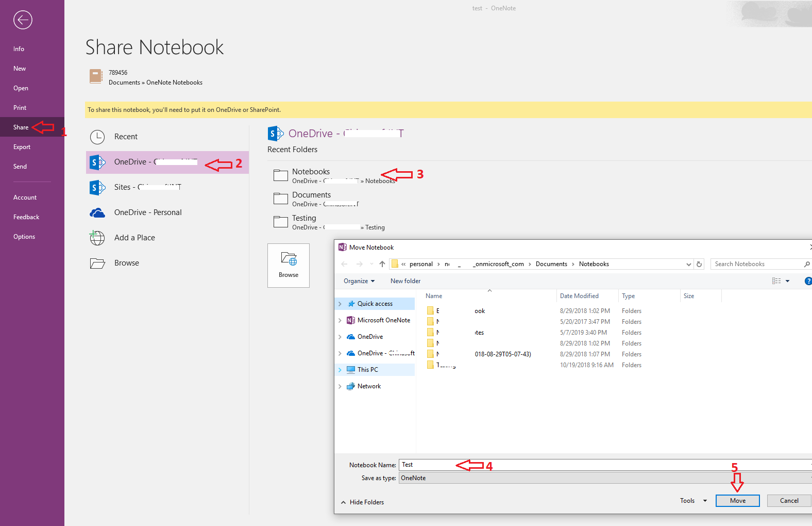Click the dialog back navigation arrow
Screen dimensions: 812x526
click(344, 264)
